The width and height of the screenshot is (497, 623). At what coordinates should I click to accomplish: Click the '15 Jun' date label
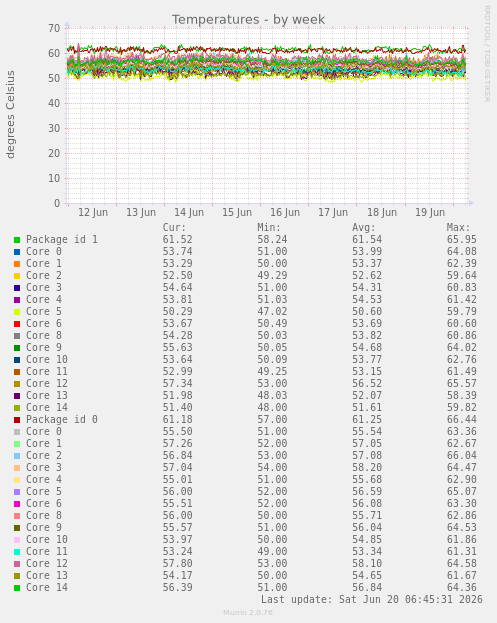237,212
